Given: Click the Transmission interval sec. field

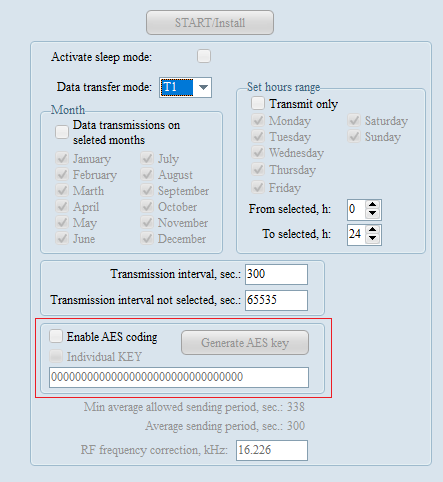Looking at the screenshot, I should pos(276,274).
